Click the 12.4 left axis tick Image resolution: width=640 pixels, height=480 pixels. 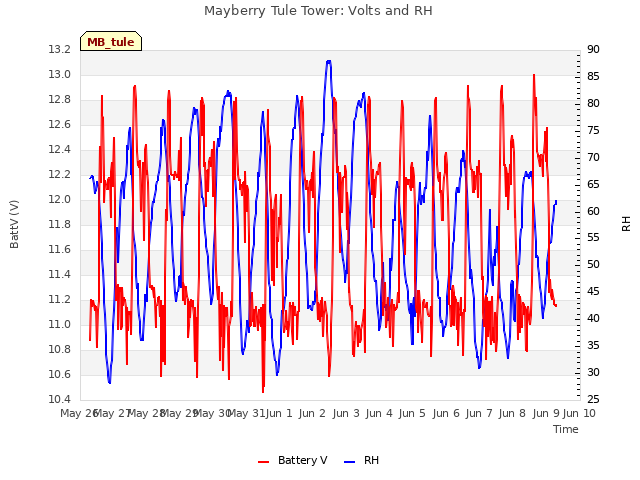[x=60, y=150]
